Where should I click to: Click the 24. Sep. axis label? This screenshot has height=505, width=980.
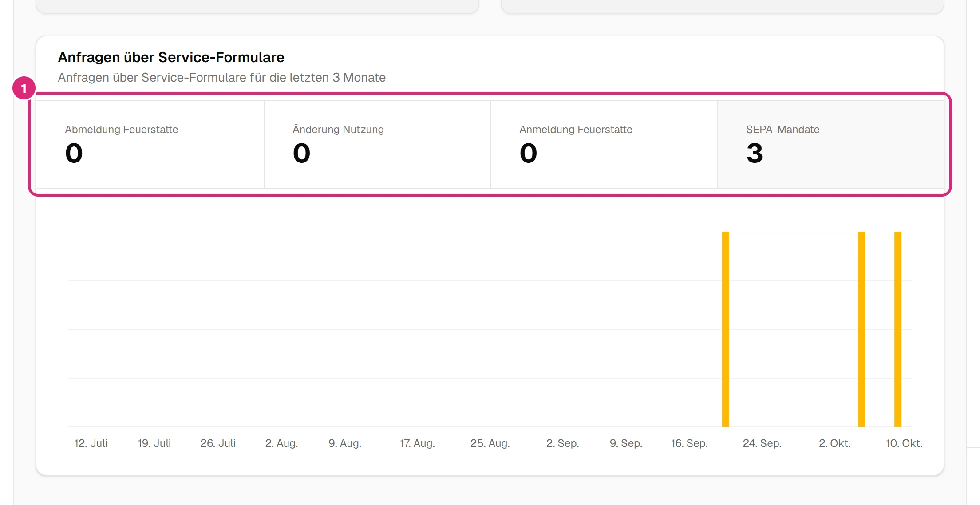coord(762,443)
